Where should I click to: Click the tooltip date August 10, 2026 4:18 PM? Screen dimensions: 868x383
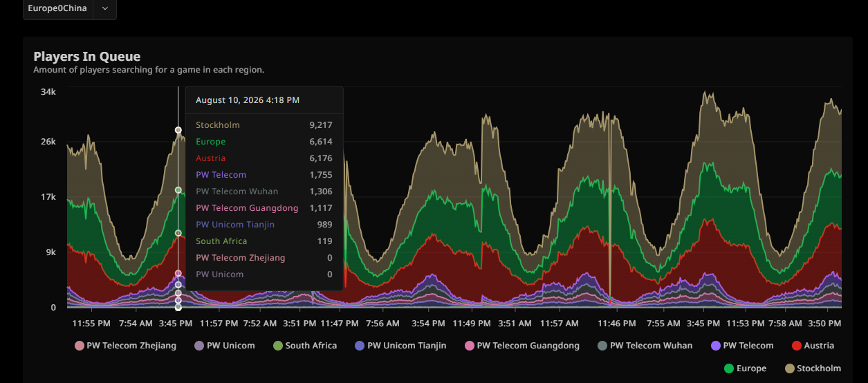248,100
